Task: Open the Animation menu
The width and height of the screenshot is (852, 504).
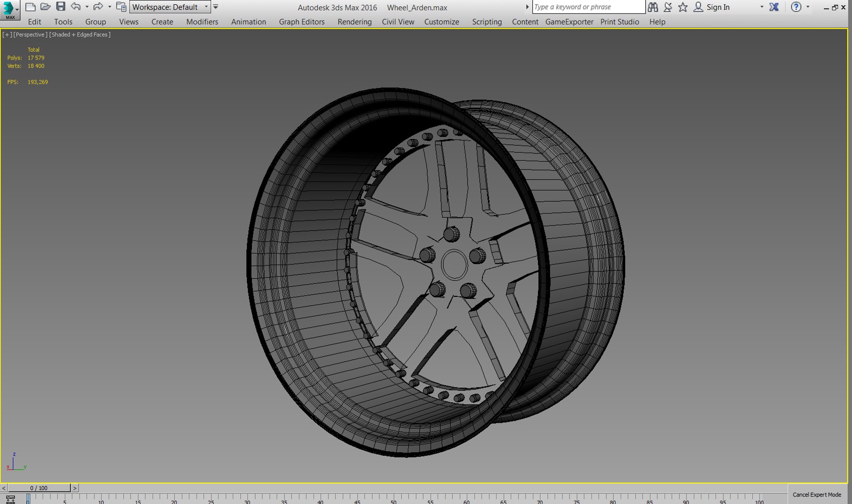Action: point(248,22)
